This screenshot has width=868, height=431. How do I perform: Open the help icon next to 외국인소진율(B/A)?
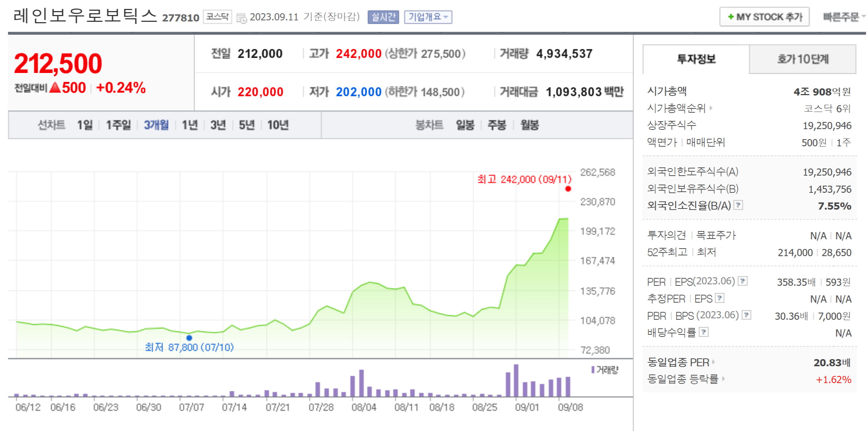(738, 205)
